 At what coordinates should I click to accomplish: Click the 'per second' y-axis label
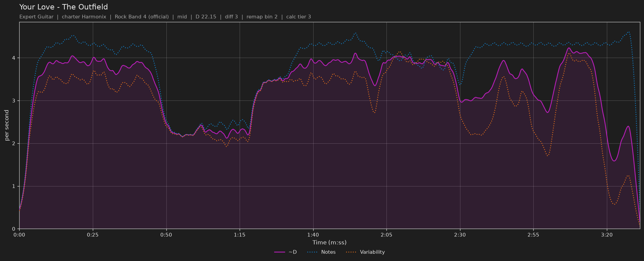click(7, 125)
